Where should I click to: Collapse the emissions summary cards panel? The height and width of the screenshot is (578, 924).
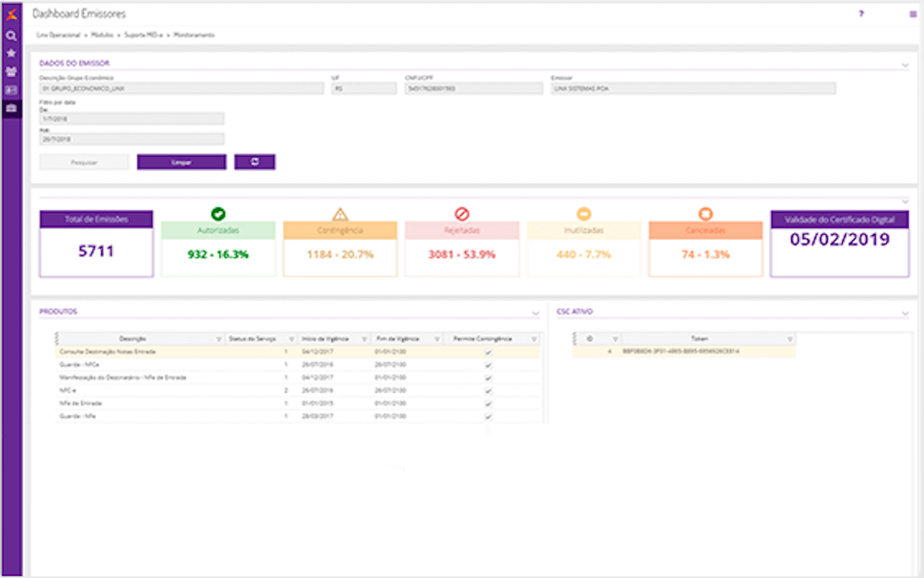[905, 201]
